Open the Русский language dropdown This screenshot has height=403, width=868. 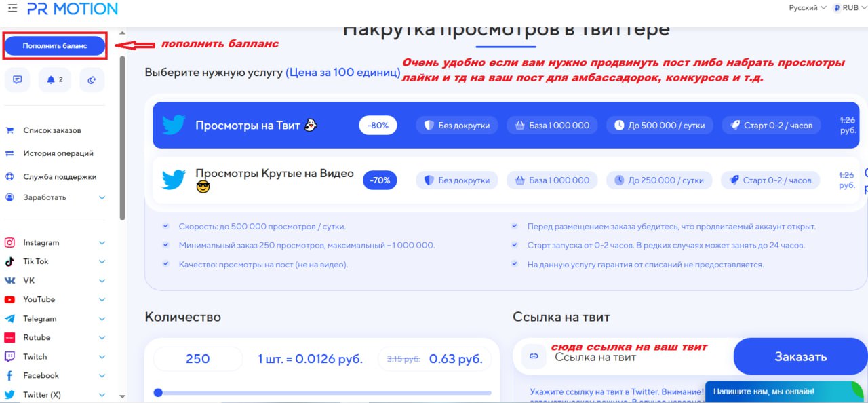[x=808, y=8]
